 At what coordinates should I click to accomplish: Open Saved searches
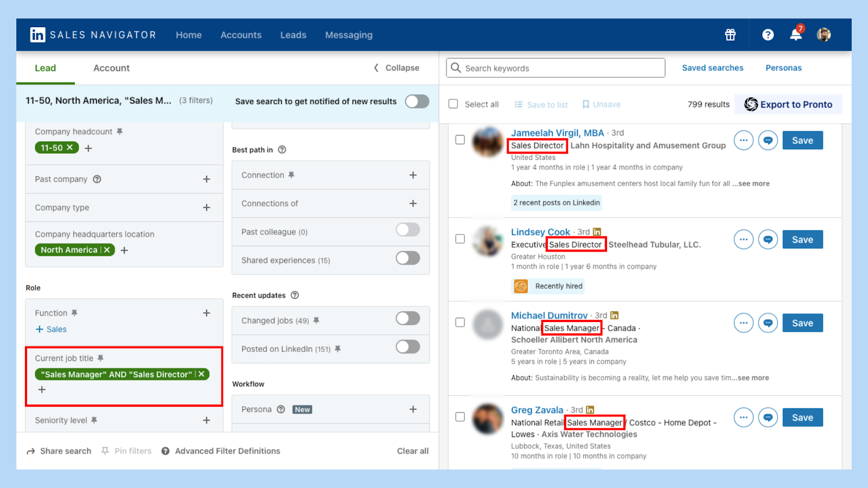coord(712,68)
